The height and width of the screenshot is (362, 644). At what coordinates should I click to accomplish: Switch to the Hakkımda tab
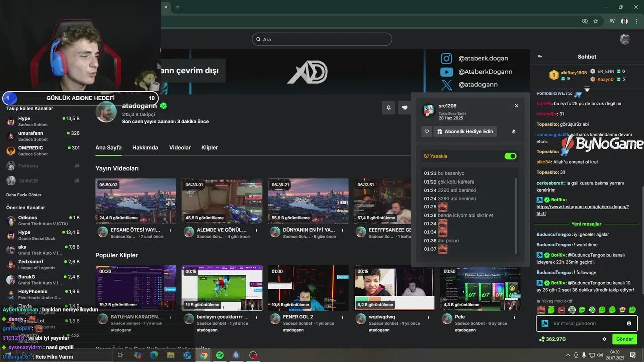(145, 148)
